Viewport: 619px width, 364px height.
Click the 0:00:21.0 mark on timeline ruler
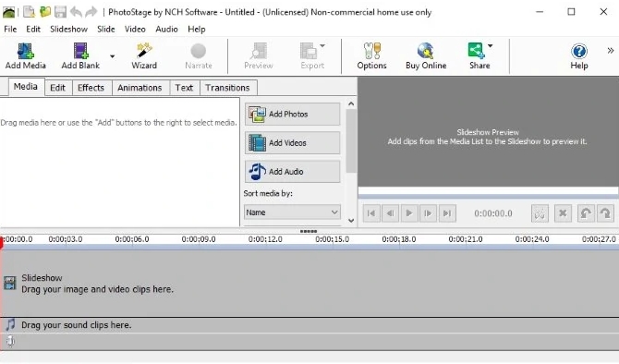(x=466, y=239)
